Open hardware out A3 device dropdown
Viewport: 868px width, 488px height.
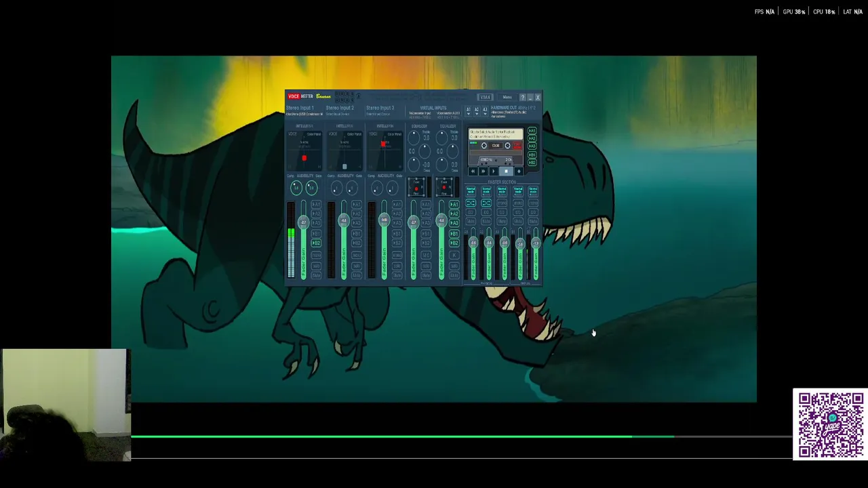485,111
